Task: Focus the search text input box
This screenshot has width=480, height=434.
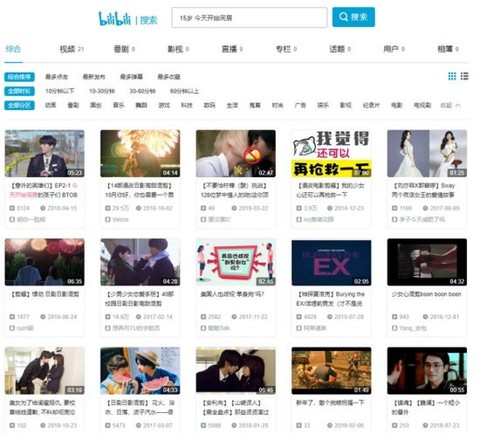Action: tap(249, 18)
